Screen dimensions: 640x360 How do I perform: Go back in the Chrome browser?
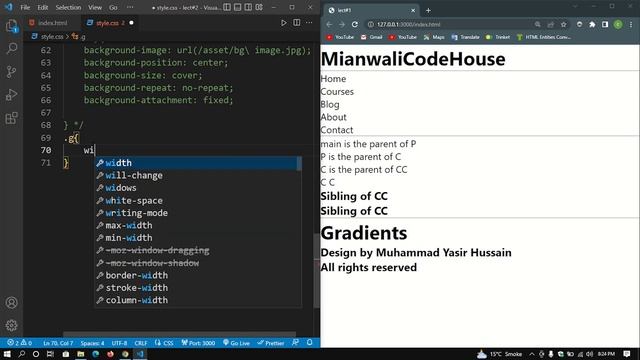coord(329,24)
